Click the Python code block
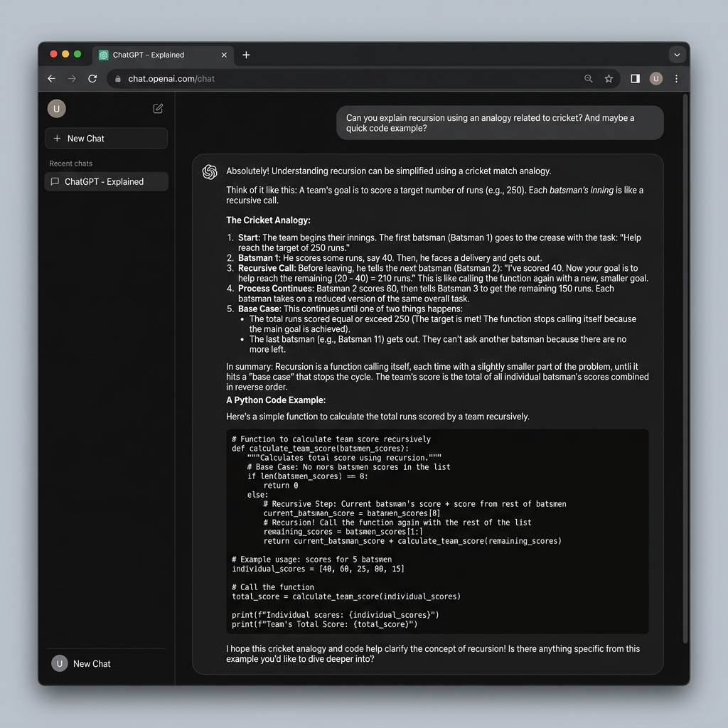The height and width of the screenshot is (728, 728). [x=437, y=531]
